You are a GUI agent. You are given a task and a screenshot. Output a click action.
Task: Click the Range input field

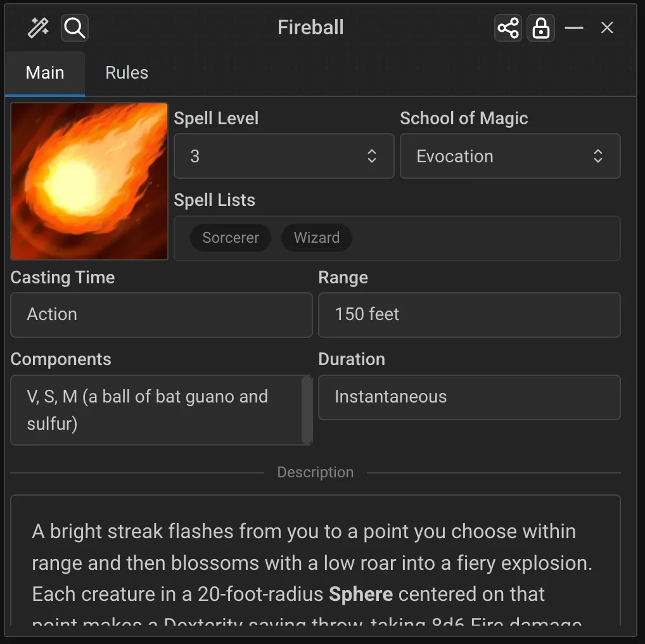click(x=469, y=314)
